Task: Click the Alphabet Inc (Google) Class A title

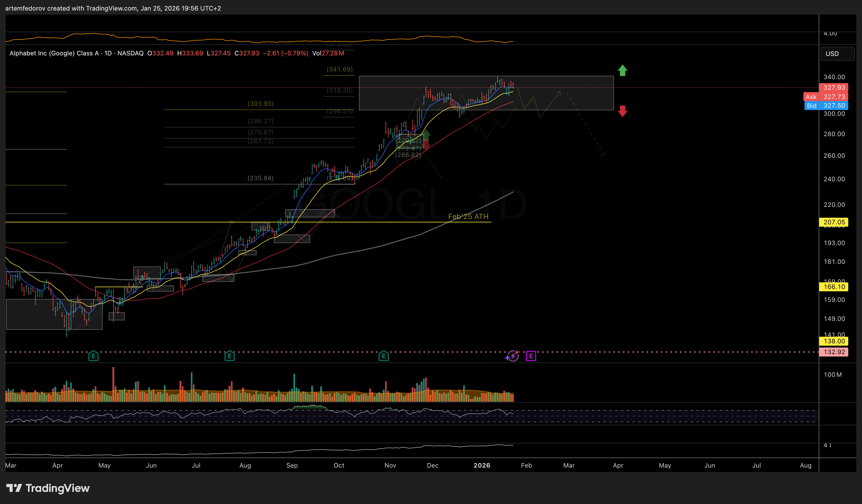Action: click(x=54, y=53)
